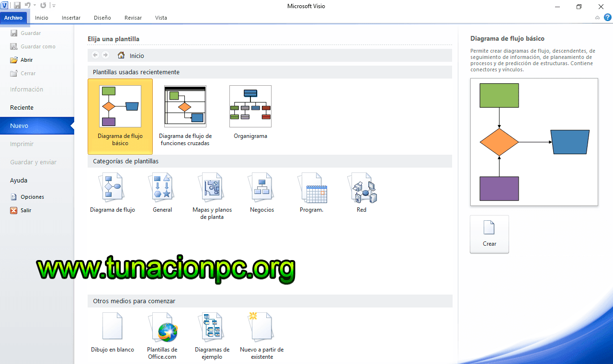Select Diagrama de flujo de funciones cruzadas
This screenshot has width=613, height=364.
(x=185, y=116)
